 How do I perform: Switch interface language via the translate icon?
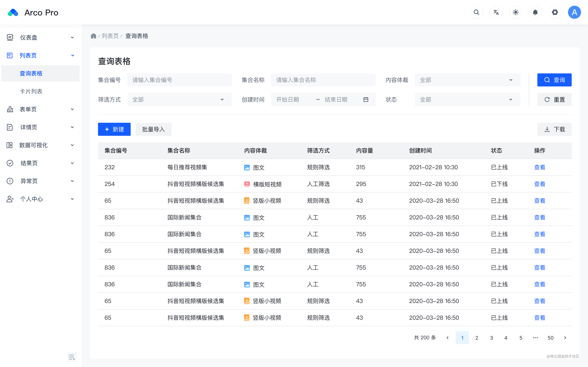click(x=496, y=12)
